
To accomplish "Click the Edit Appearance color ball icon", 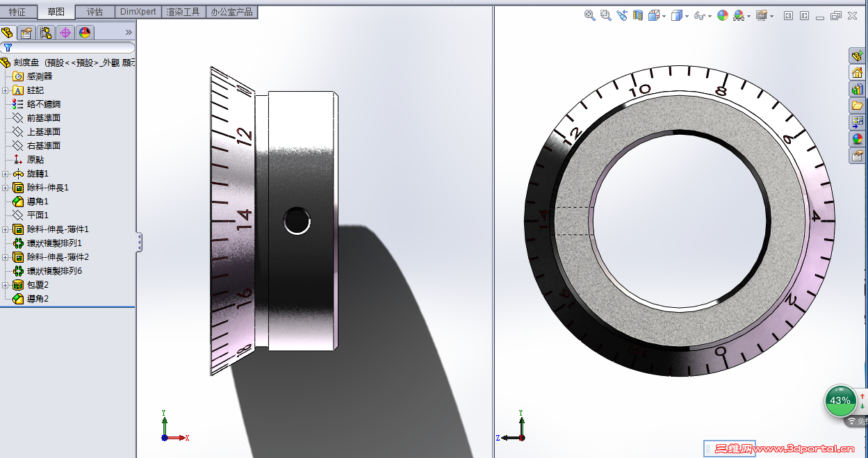I will coord(723,15).
